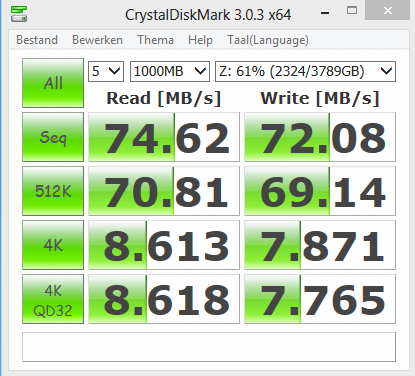This screenshot has height=376, width=415.
Task: Click the 4K QD32 write value 7.765
Action: [320, 299]
